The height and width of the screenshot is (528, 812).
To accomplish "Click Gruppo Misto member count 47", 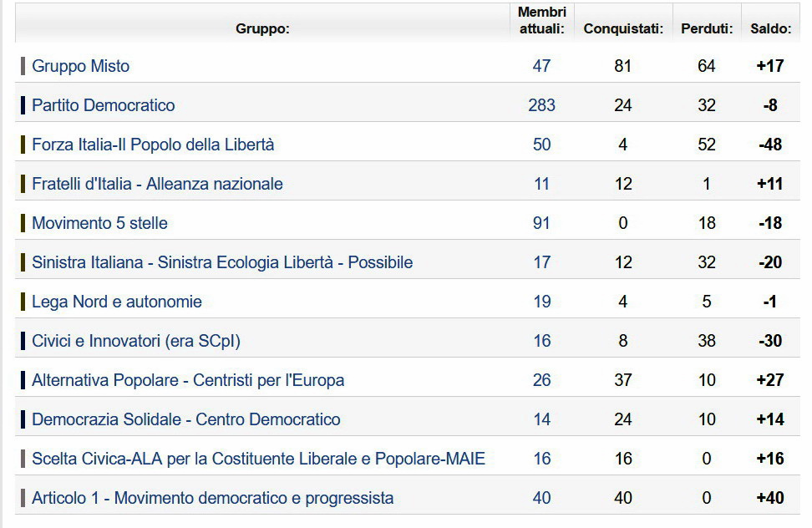I will click(541, 66).
